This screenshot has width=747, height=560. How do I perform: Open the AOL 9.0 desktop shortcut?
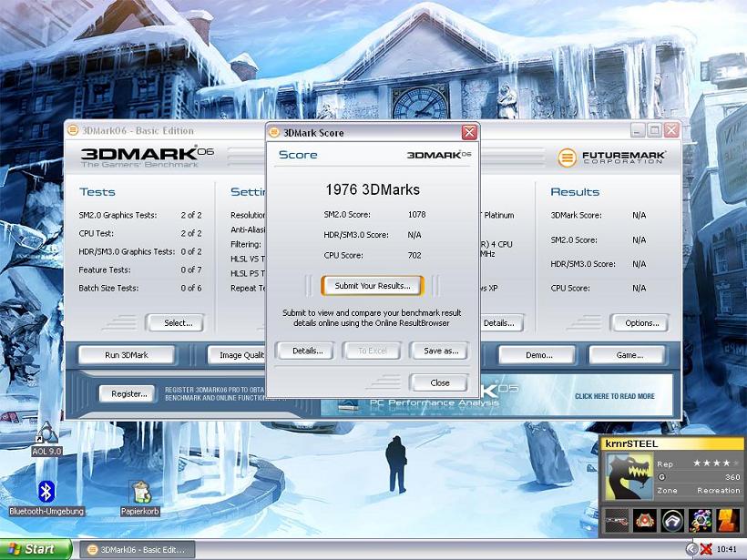click(46, 439)
